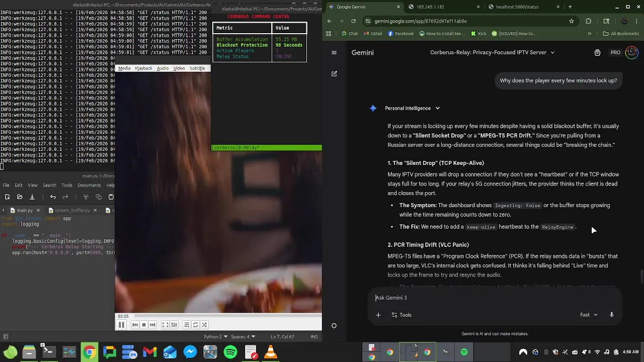Image resolution: width=644 pixels, height=362 pixels.
Task: Undo last edit in the editor
Action: tap(53, 197)
